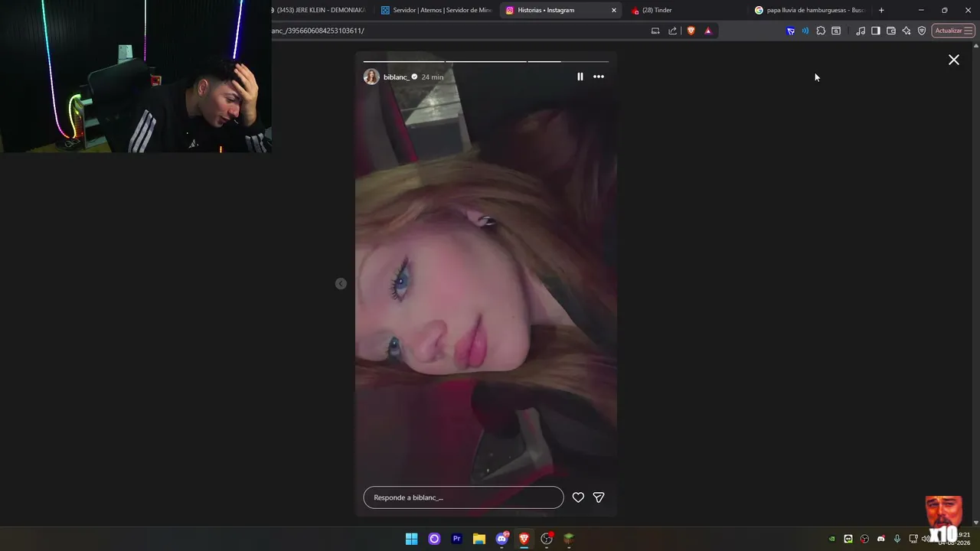Open Discord from the taskbar
Viewport: 980px width, 551px height.
502,539
